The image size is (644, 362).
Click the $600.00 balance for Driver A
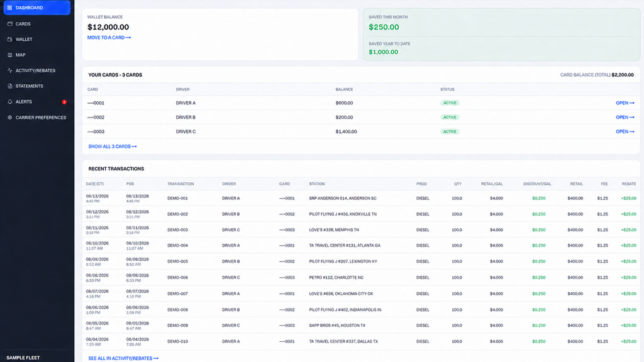(344, 103)
